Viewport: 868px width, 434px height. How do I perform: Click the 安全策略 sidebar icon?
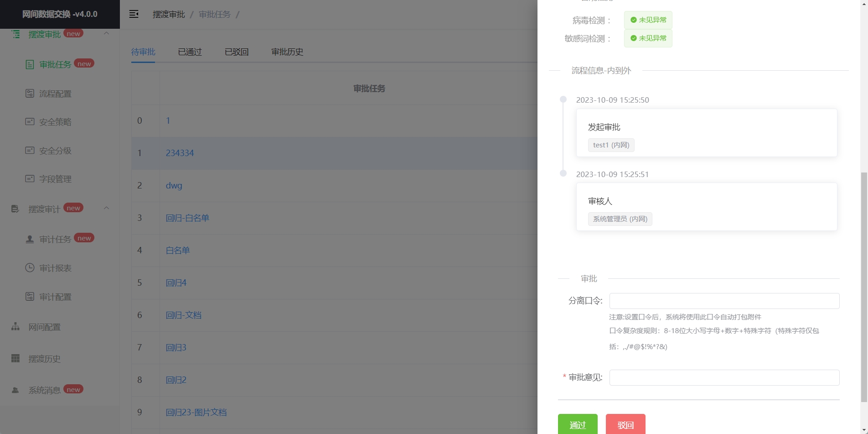(x=30, y=122)
